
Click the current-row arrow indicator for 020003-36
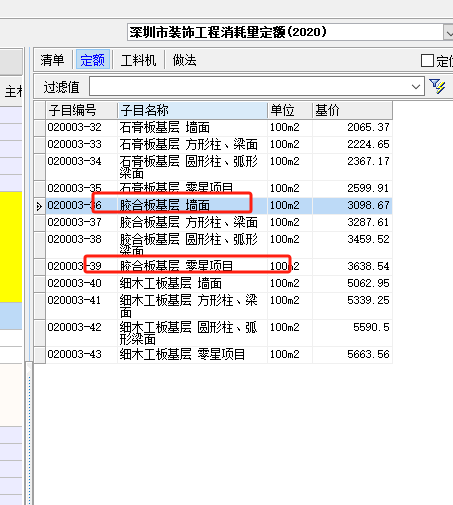[39, 206]
